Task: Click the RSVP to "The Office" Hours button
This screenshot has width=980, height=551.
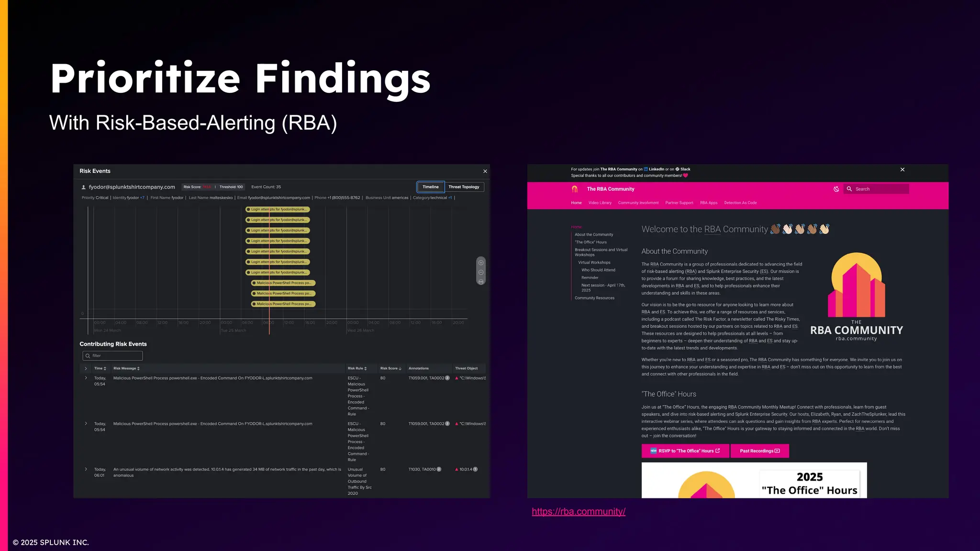Action: (x=685, y=451)
